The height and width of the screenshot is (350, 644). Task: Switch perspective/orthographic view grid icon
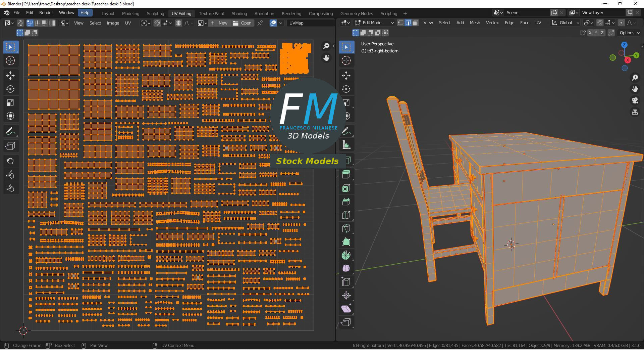pyautogui.click(x=635, y=112)
